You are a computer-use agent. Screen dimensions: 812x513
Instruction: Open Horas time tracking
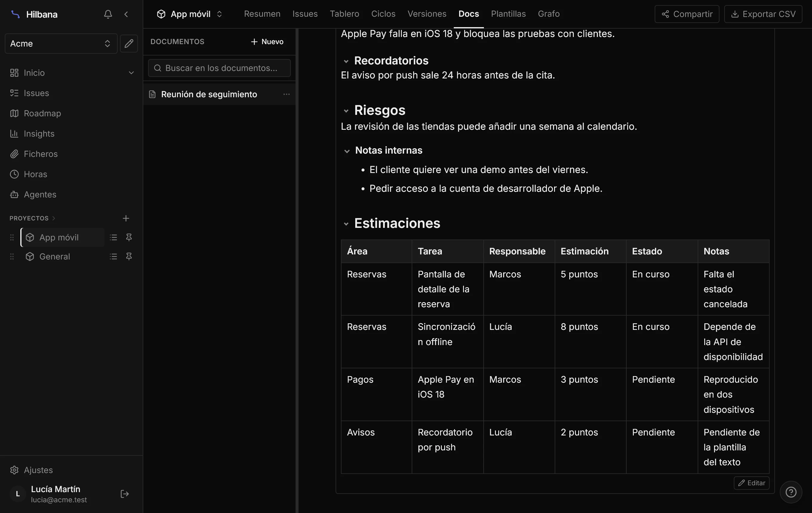coord(71,174)
